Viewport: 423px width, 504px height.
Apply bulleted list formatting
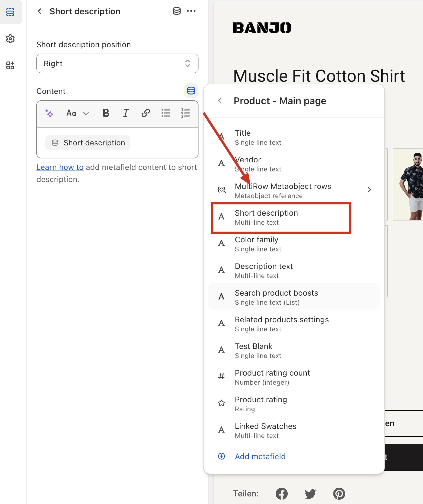[166, 113]
